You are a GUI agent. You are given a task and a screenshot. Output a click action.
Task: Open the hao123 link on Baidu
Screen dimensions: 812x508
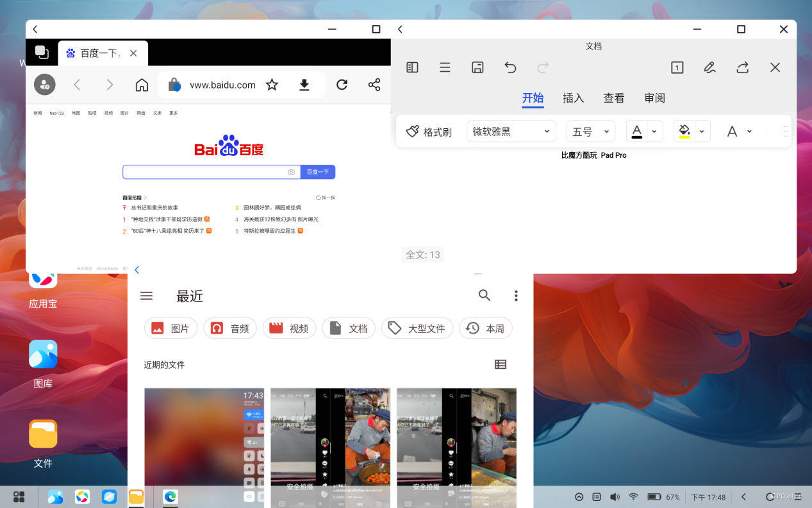coord(57,113)
